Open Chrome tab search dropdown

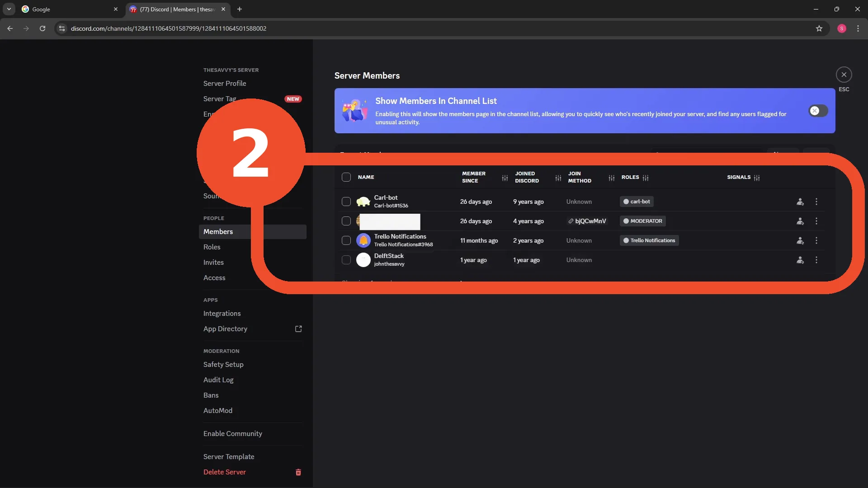9,9
